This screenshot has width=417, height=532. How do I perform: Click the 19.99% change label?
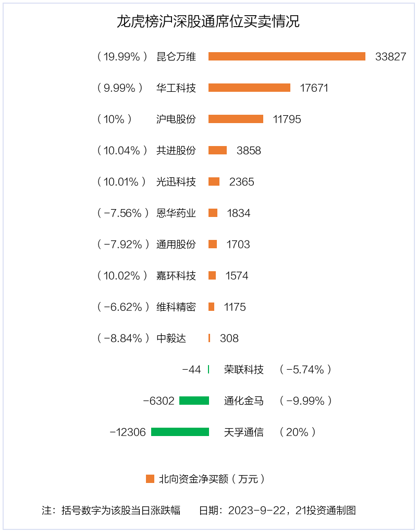(x=122, y=57)
